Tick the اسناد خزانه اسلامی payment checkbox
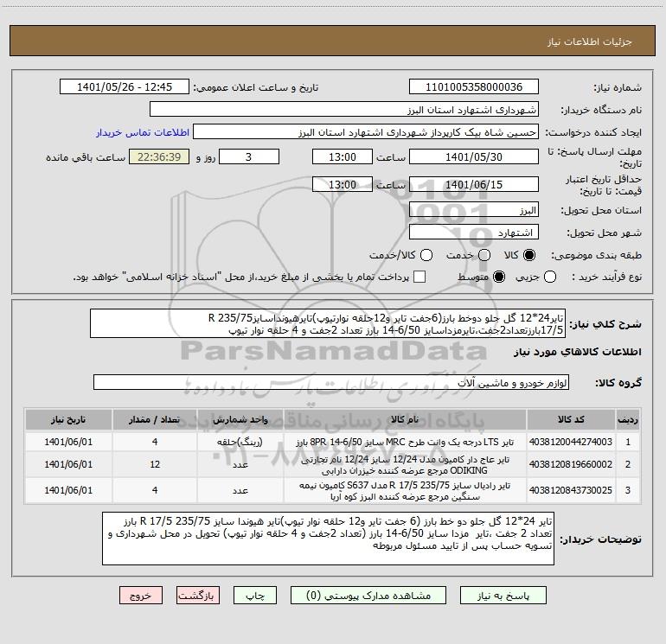666x644 pixels. [419, 277]
